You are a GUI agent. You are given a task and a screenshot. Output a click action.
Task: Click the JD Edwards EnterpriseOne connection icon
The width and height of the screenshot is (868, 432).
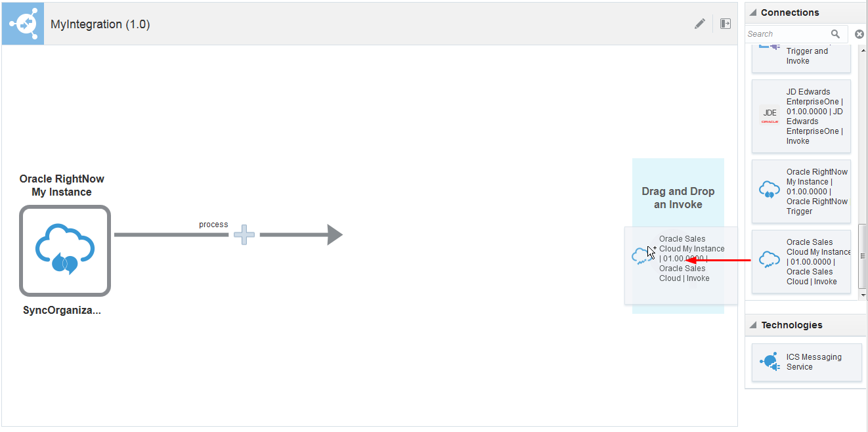[769, 116]
